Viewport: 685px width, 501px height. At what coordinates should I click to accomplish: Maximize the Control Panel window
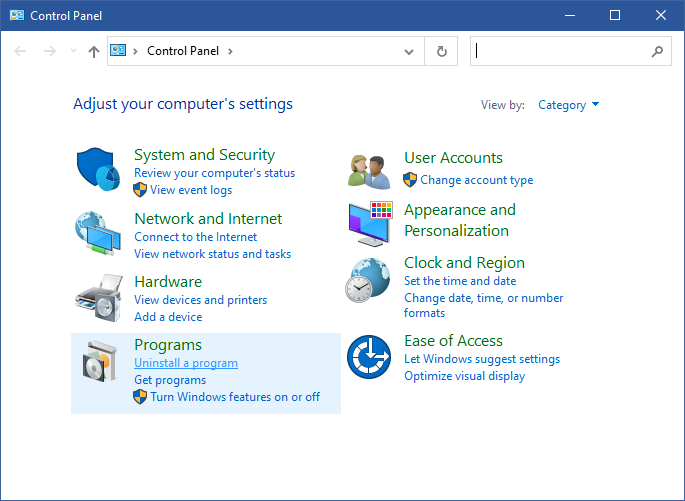click(615, 15)
